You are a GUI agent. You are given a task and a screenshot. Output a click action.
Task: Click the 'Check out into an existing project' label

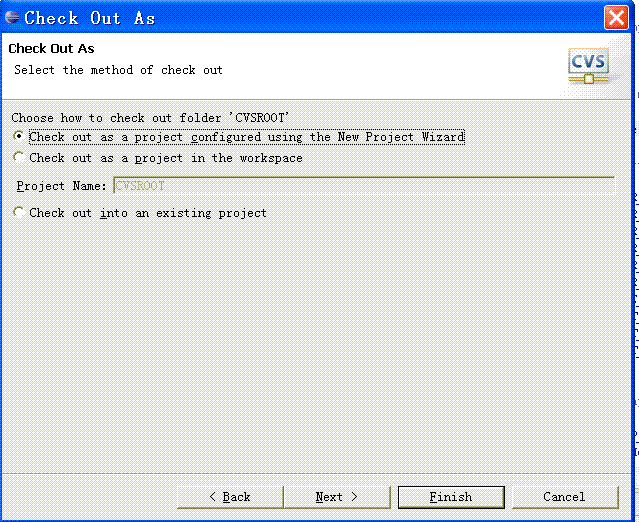pos(148,213)
